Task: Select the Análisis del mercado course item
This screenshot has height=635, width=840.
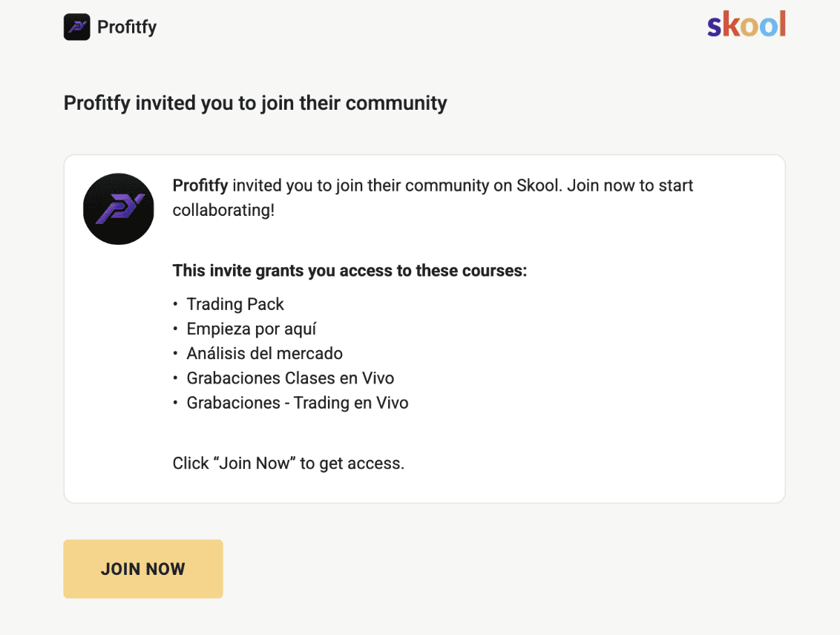Action: pos(265,353)
